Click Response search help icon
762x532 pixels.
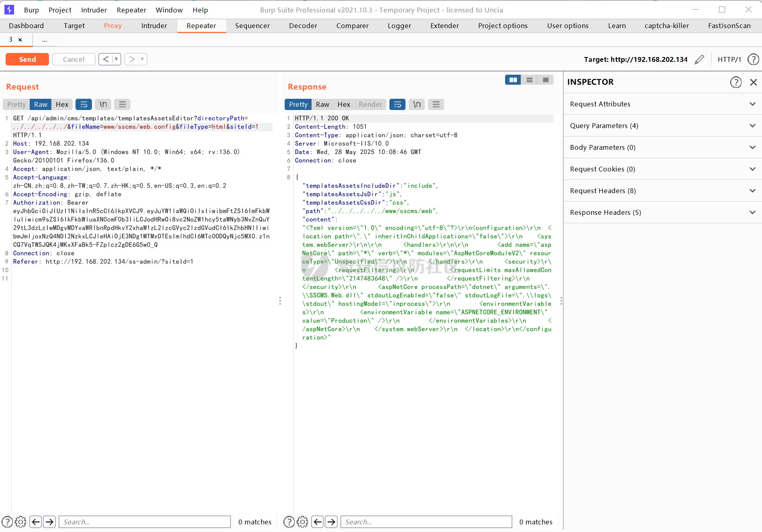point(289,522)
